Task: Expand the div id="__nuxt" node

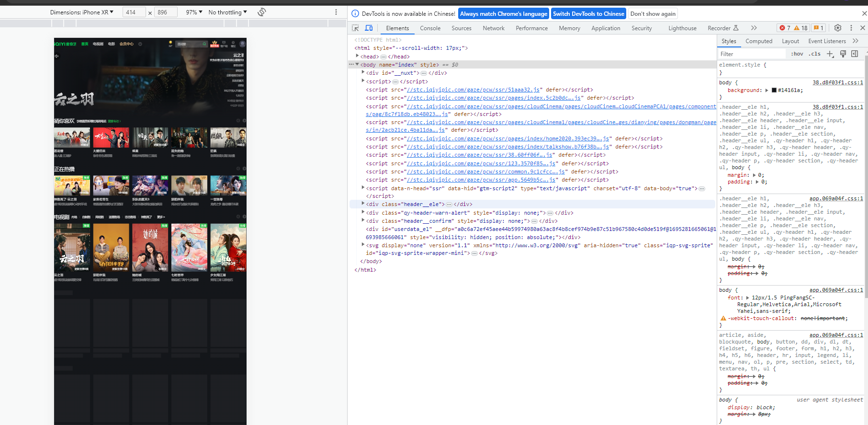Action: (363, 73)
